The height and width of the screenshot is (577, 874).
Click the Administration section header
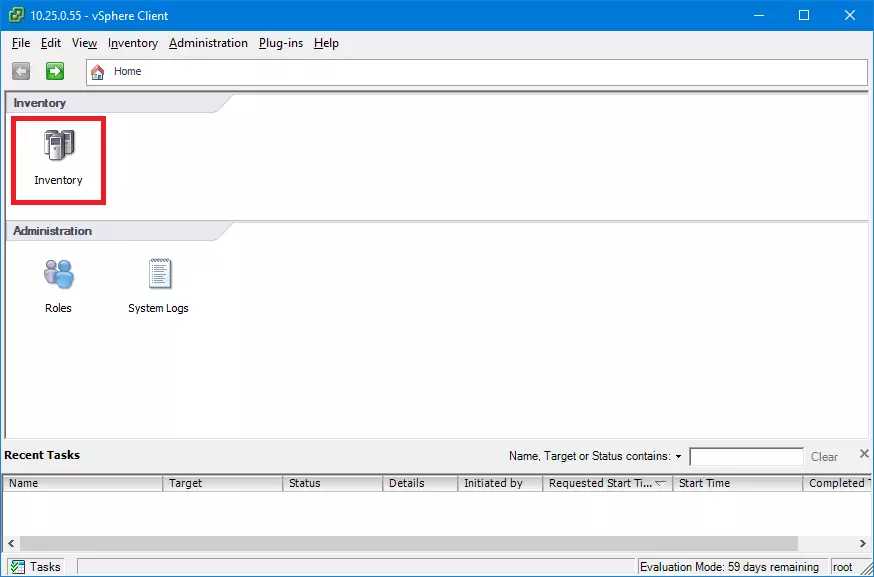coord(52,231)
